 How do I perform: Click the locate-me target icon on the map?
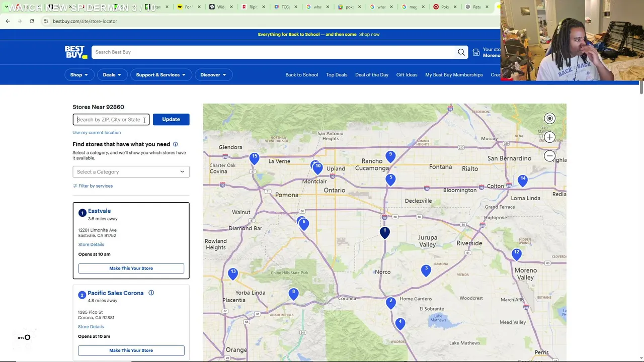click(549, 119)
